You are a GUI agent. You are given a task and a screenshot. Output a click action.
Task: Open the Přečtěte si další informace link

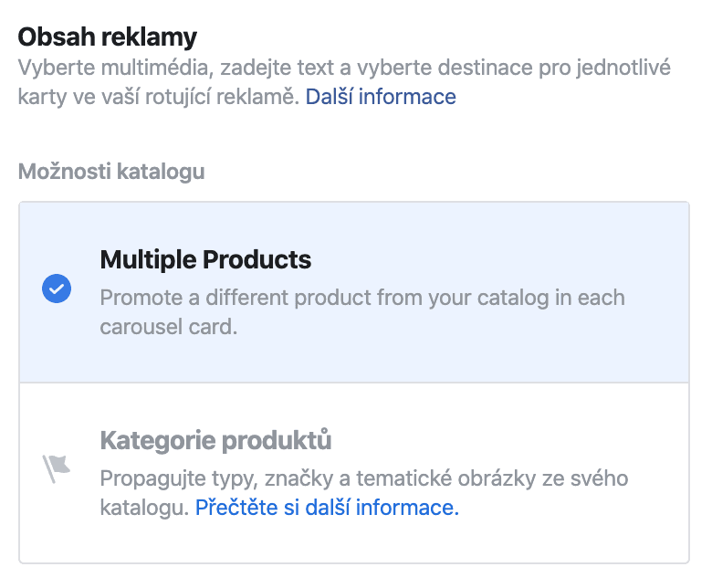tap(327, 508)
